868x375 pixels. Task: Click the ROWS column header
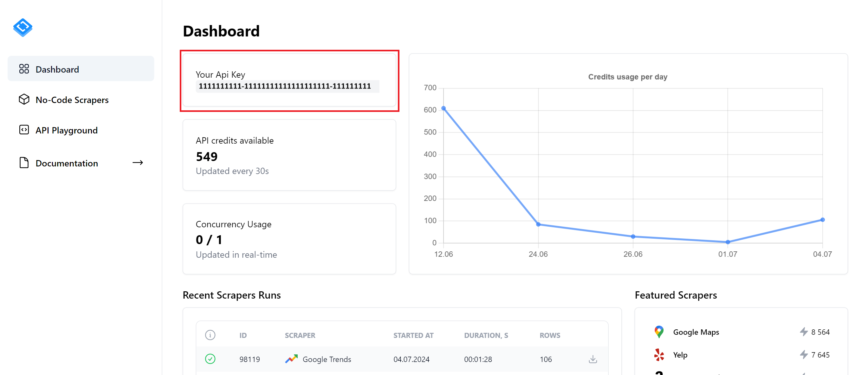click(550, 335)
